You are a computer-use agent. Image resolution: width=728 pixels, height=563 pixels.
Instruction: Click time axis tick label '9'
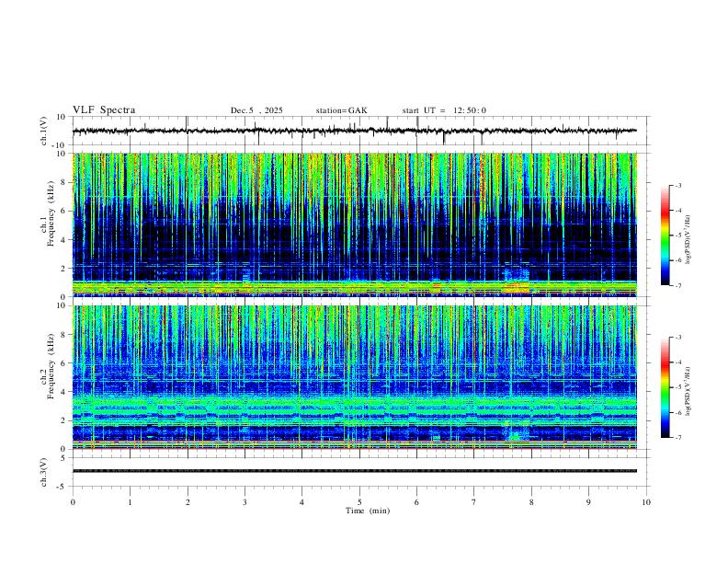pyautogui.click(x=588, y=502)
